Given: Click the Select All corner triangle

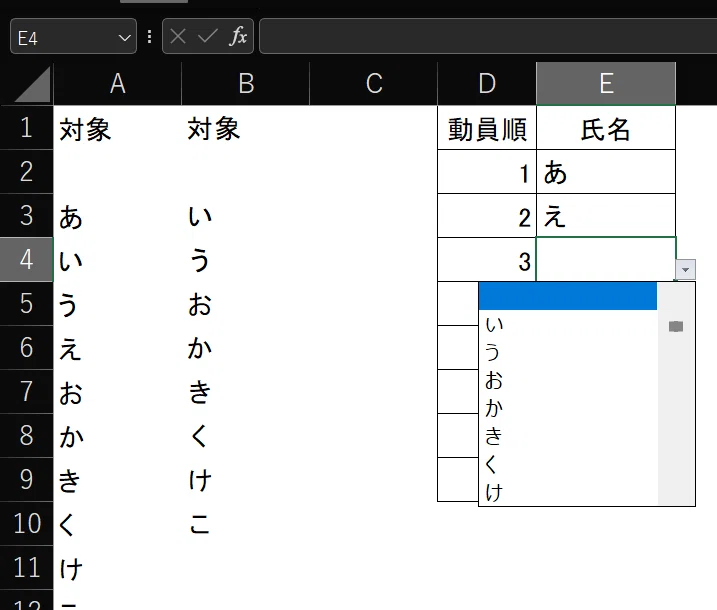Looking at the screenshot, I should 32,84.
